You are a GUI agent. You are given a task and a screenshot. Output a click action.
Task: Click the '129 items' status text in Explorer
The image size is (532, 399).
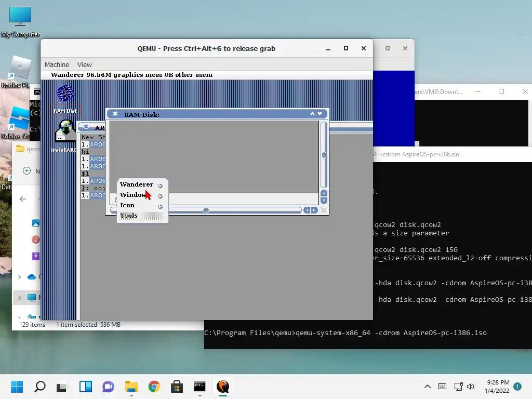tap(32, 325)
